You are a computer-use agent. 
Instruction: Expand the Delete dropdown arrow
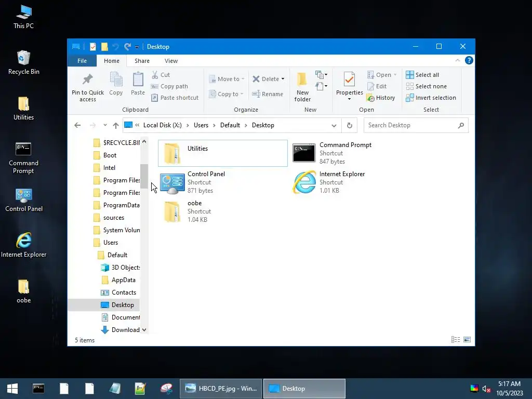coord(283,79)
